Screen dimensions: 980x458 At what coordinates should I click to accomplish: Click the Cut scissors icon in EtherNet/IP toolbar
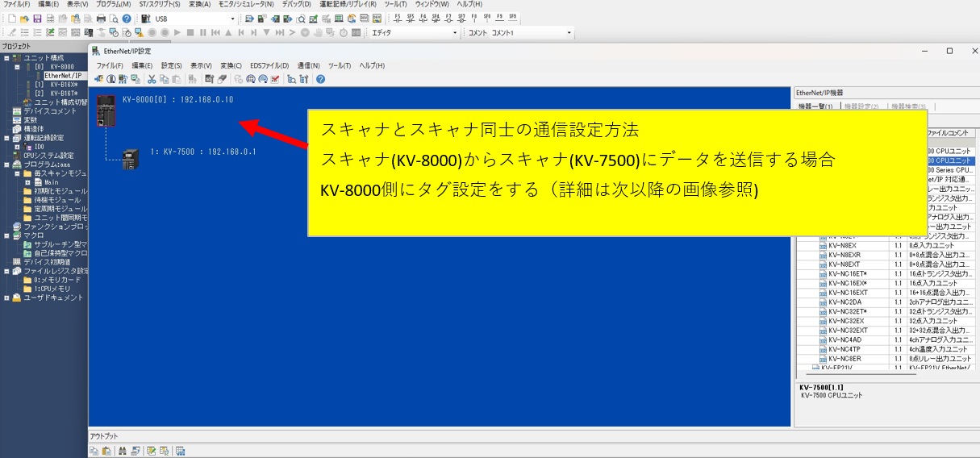click(x=152, y=79)
